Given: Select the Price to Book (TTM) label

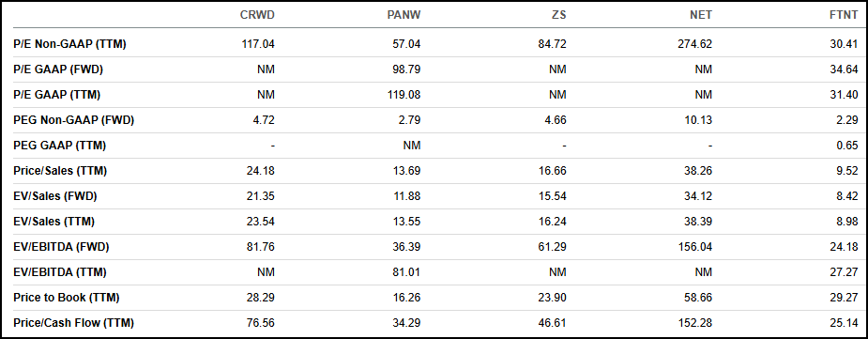Looking at the screenshot, I should click(x=67, y=298).
